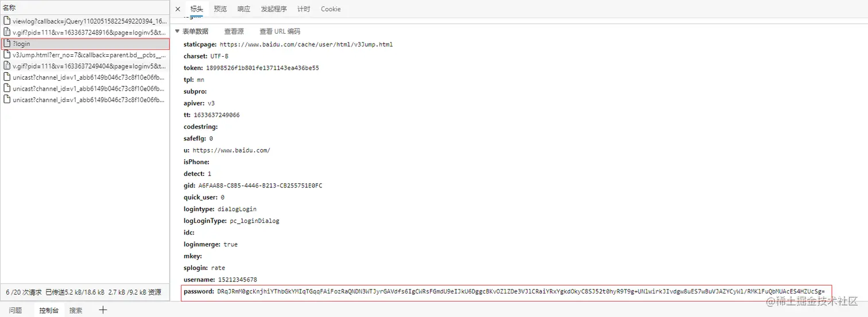Click the detect field label
Screen dimensions: 868x317
(194, 174)
